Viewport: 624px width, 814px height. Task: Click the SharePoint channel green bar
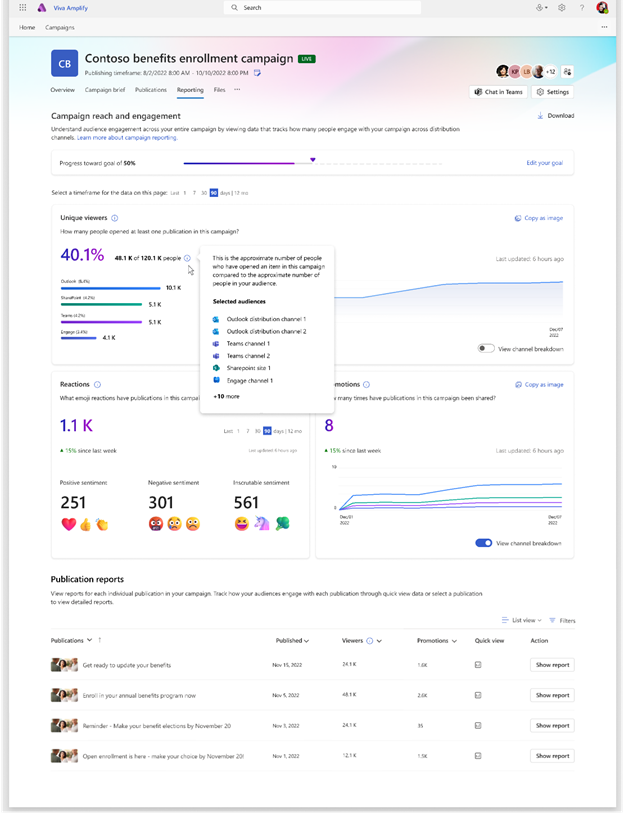tap(101, 305)
